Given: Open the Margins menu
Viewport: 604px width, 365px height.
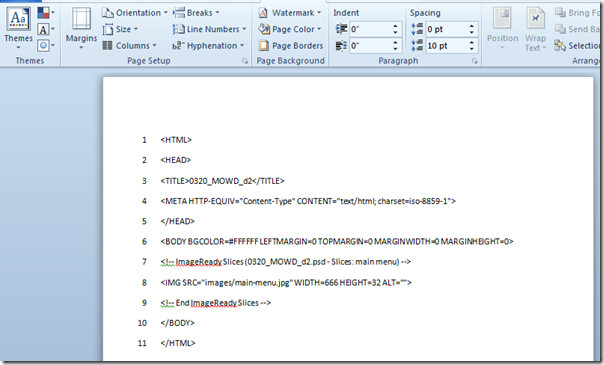Looking at the screenshot, I should pos(81,29).
